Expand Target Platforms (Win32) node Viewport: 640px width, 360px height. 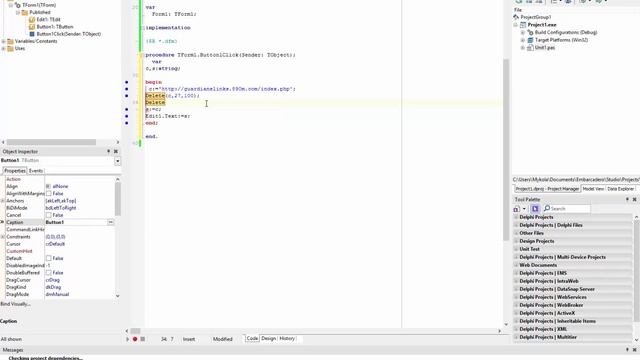523,40
